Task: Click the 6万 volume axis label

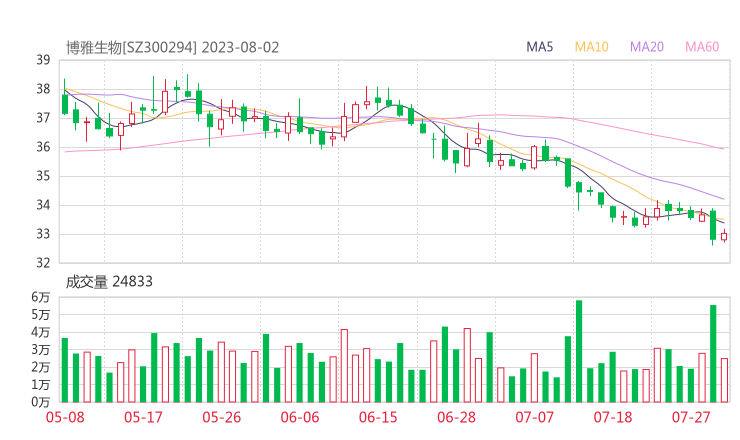Action: pyautogui.click(x=41, y=297)
